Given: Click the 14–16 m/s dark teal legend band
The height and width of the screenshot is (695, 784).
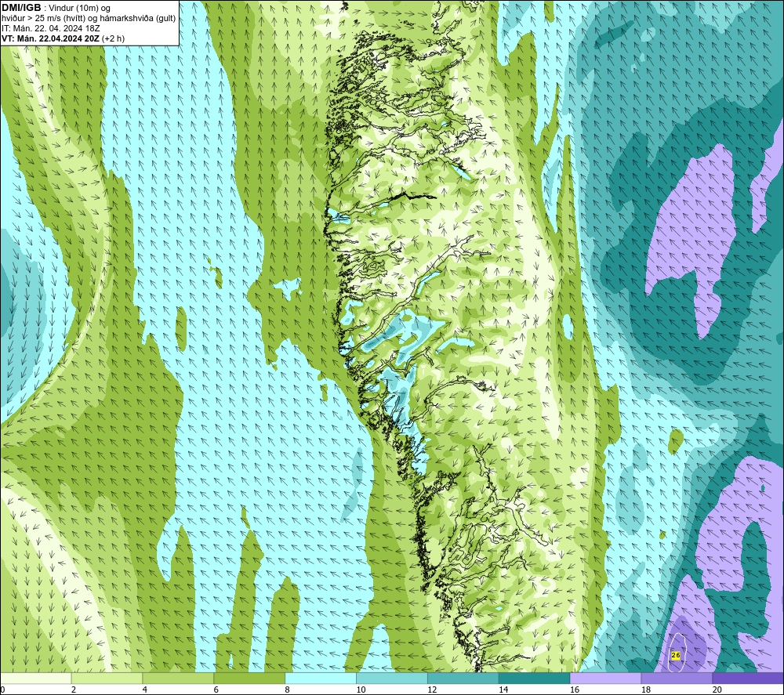Looking at the screenshot, I should point(535,678).
